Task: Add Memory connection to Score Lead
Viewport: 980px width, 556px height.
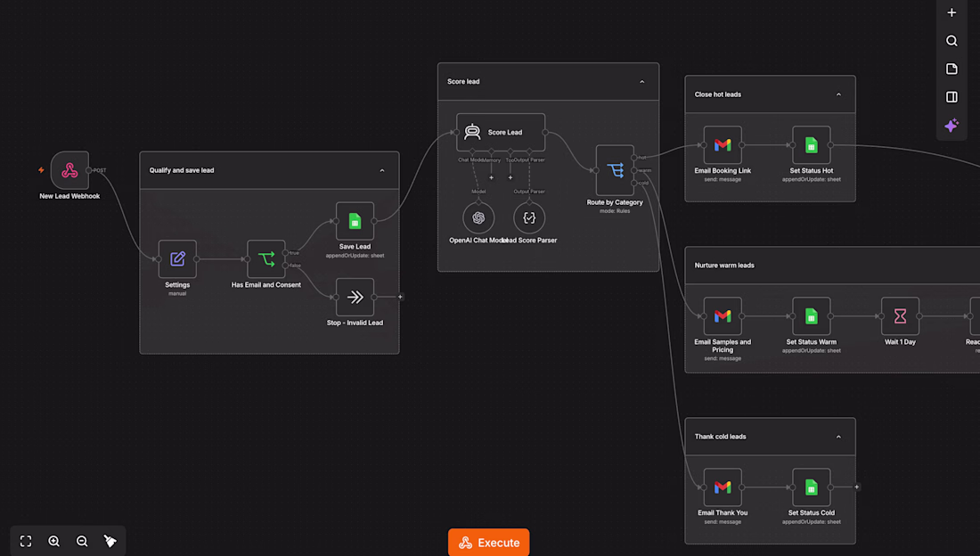Action: point(491,177)
